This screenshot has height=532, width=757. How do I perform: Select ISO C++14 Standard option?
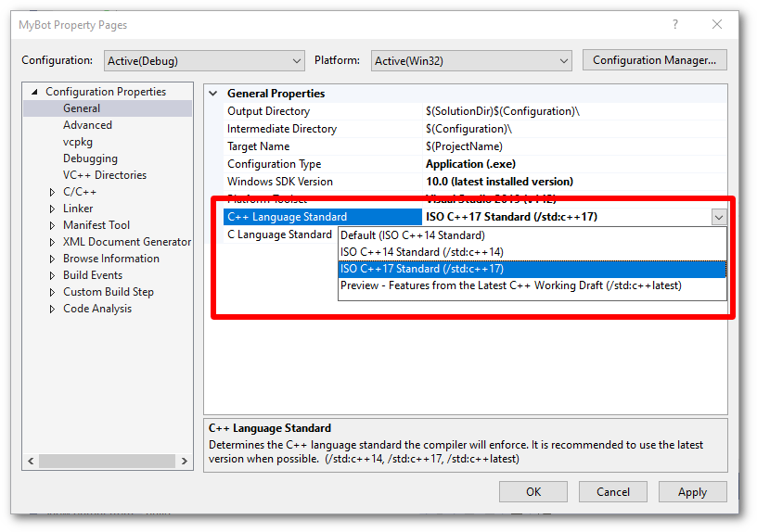pyautogui.click(x=421, y=252)
